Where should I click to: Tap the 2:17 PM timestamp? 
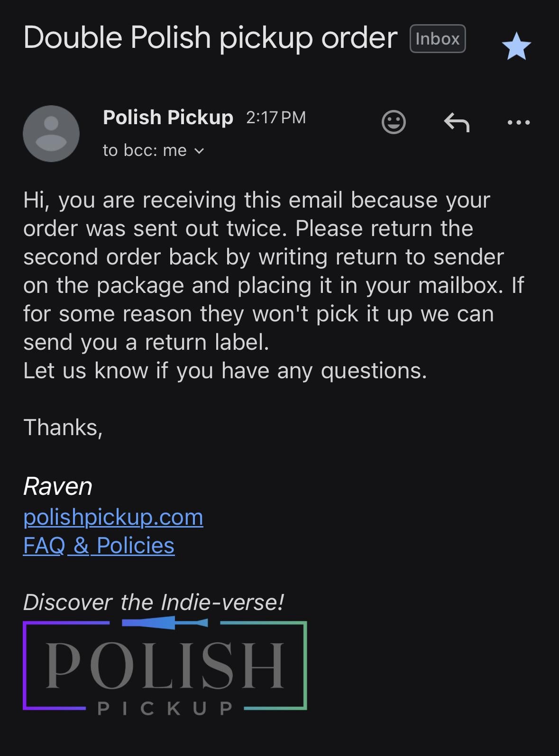(276, 118)
